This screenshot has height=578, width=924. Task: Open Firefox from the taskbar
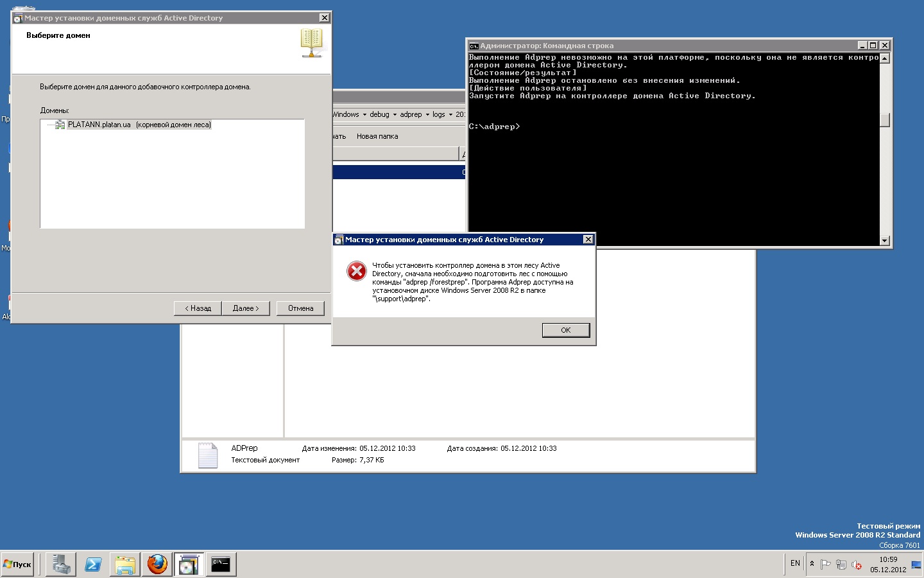[x=157, y=565]
